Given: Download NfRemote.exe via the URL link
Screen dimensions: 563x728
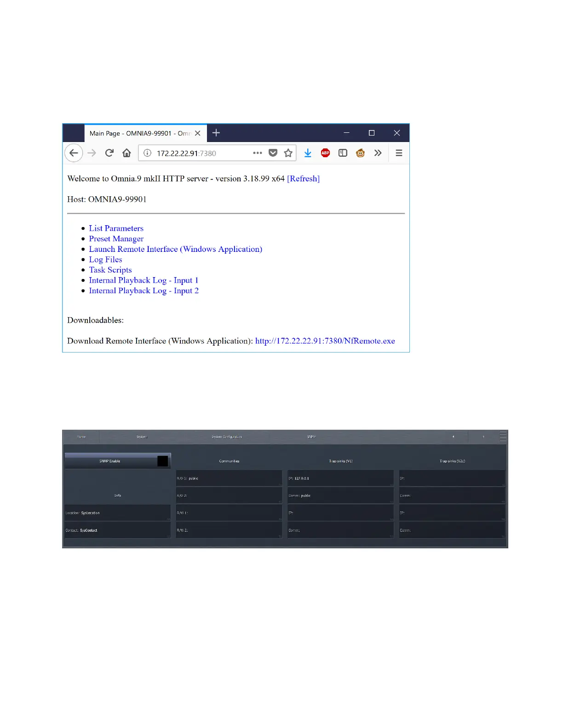Looking at the screenshot, I should 325,341.
